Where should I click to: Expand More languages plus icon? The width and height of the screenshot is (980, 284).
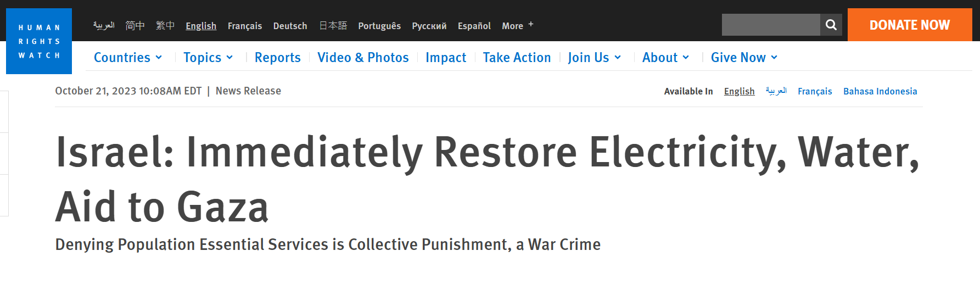(531, 25)
